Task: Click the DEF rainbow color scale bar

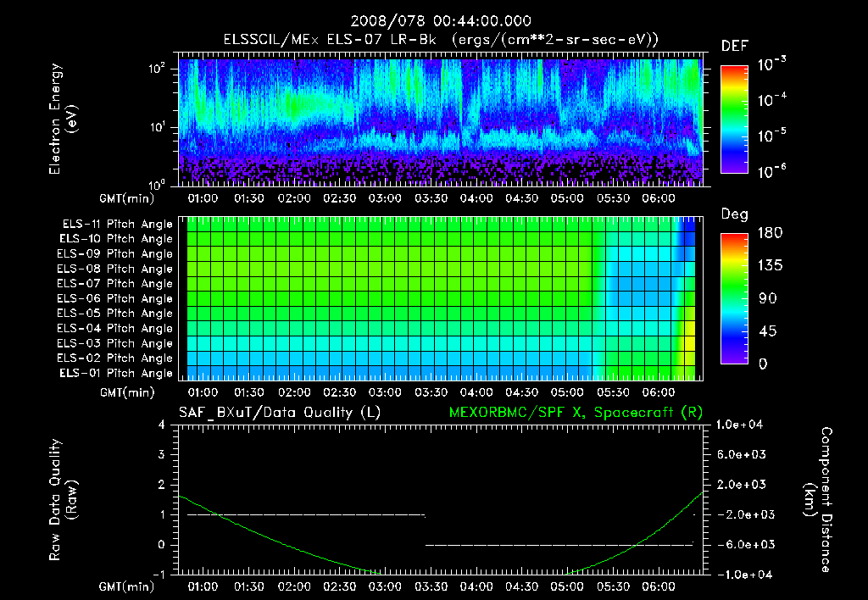Action: pos(734,119)
